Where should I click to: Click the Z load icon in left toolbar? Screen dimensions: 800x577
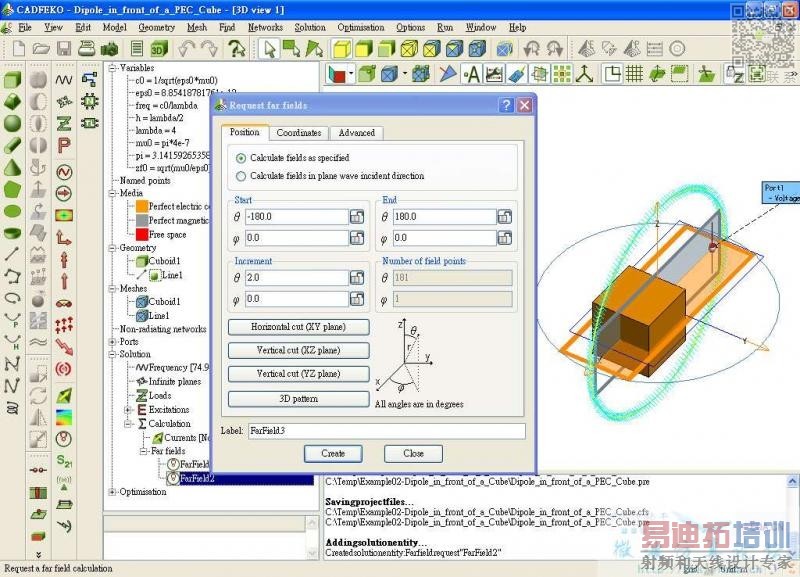(x=64, y=123)
